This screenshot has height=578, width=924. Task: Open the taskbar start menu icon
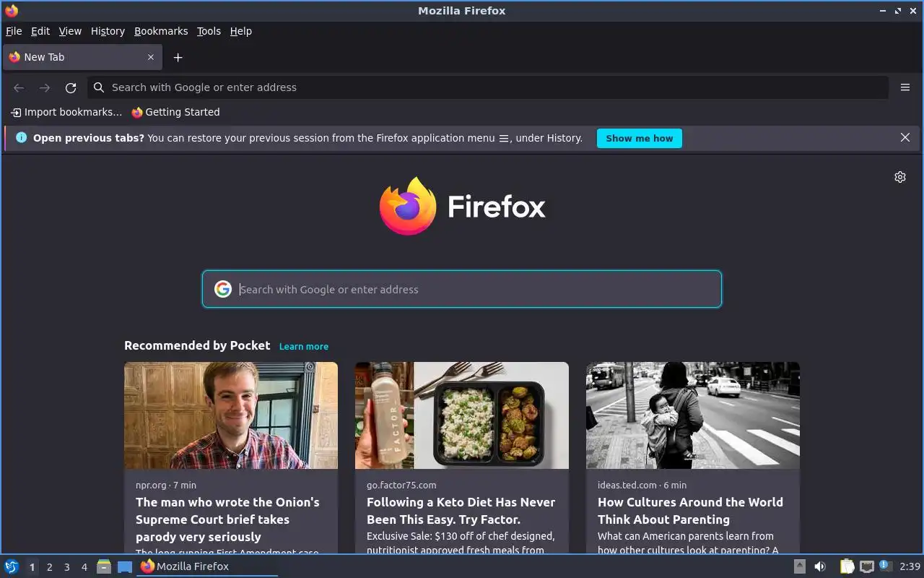click(x=12, y=566)
